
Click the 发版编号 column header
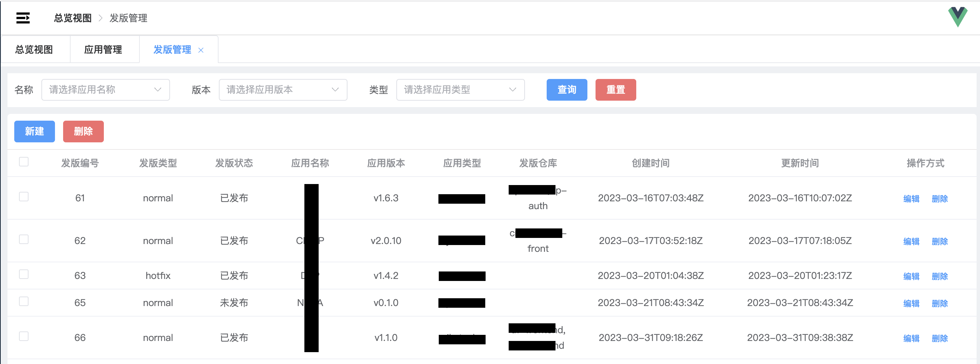80,163
